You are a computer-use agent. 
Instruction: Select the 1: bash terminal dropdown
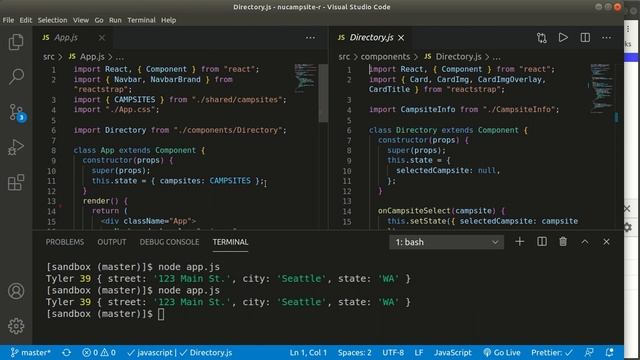(447, 242)
